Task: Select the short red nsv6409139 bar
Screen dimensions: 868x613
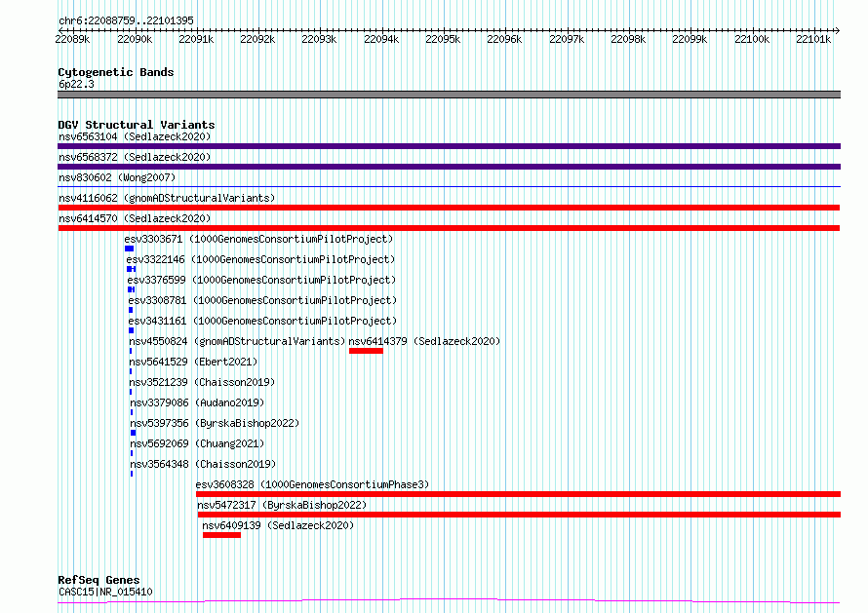Action: tap(221, 535)
